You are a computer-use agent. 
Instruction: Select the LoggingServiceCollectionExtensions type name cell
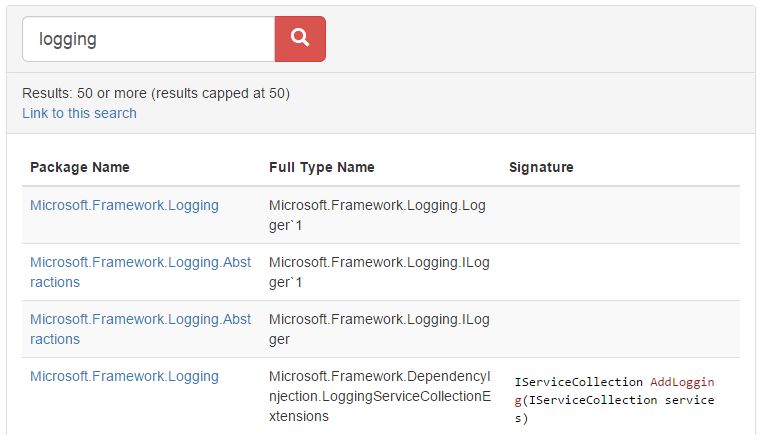coord(380,396)
